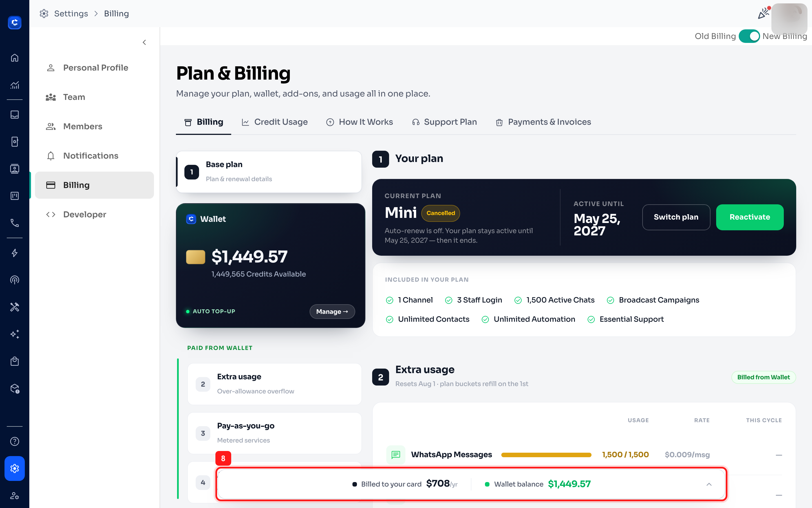Open Developer settings

94,214
